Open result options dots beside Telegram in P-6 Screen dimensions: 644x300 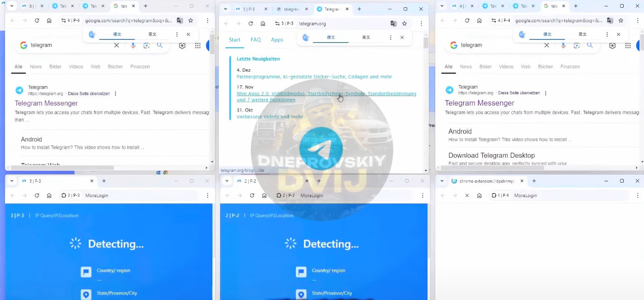point(115,94)
